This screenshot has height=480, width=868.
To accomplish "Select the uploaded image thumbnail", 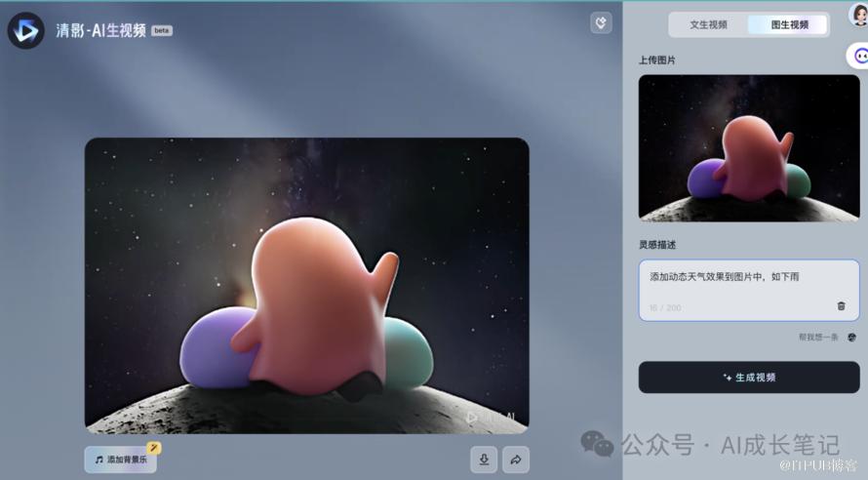I will [x=749, y=148].
